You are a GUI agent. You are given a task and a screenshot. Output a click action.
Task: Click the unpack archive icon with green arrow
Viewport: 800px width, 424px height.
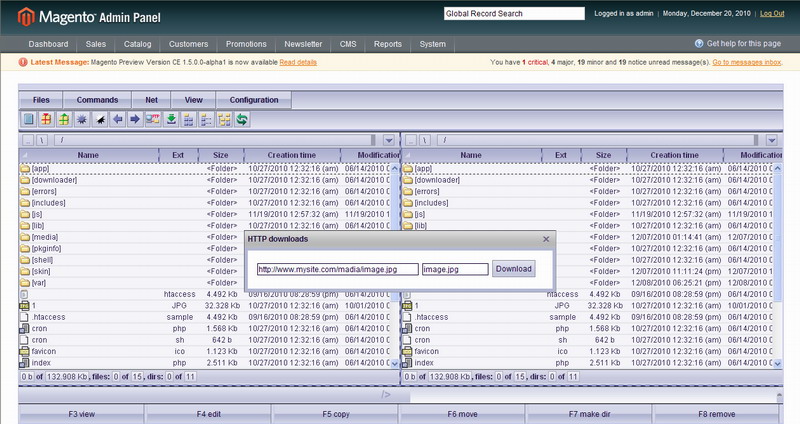(64, 119)
